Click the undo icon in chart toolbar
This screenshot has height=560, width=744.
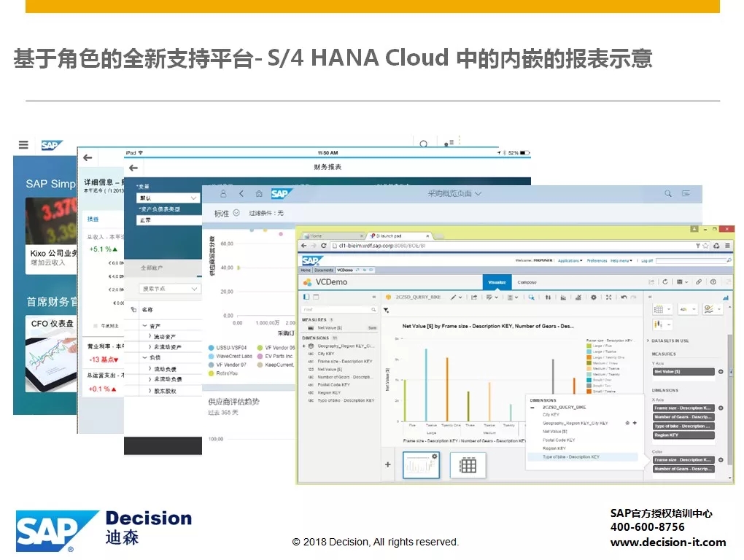(x=624, y=297)
